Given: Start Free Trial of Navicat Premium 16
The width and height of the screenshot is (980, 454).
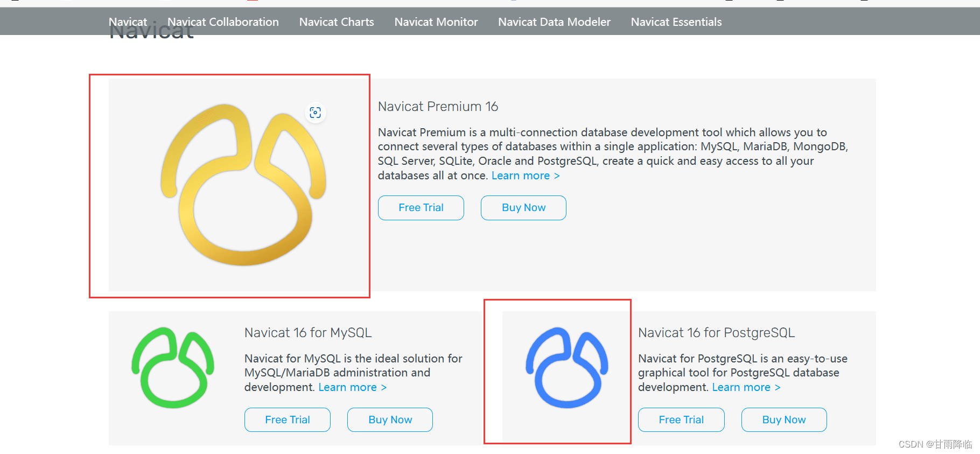Looking at the screenshot, I should click(x=421, y=208).
